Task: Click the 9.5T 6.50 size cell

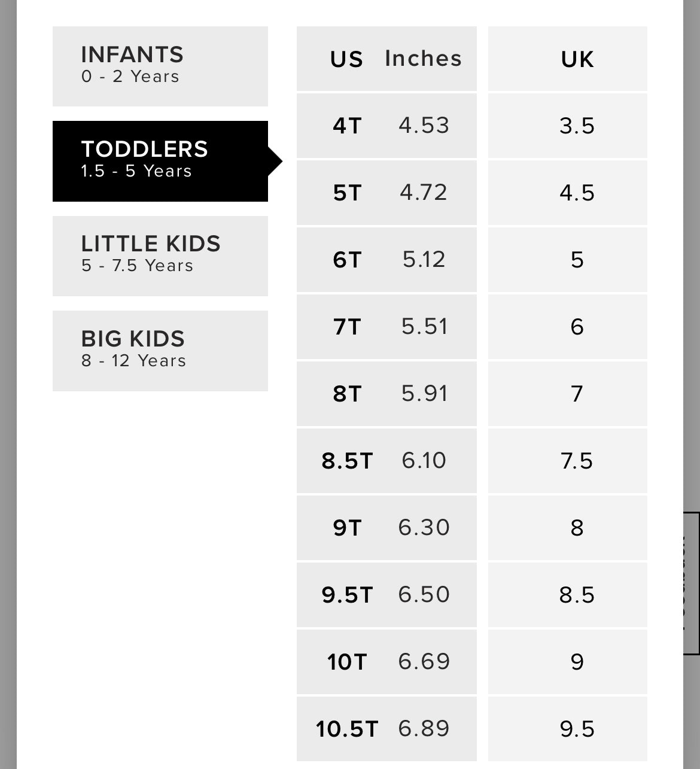Action: (386, 595)
